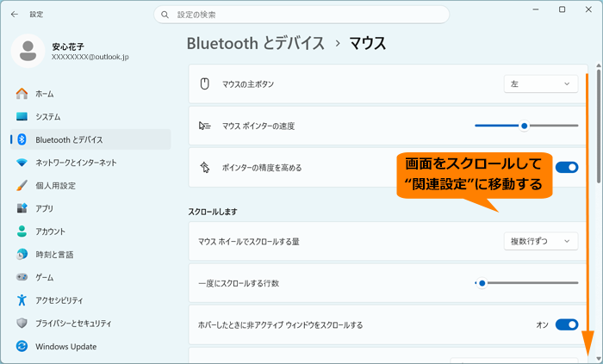Viewport: 603px width, 364px height.
Task: Click the account name 安心花子
Action: (x=68, y=46)
